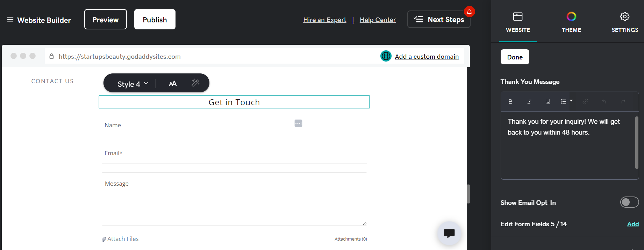Open the text size AA tool
Image resolution: width=644 pixels, height=250 pixels.
pos(173,84)
